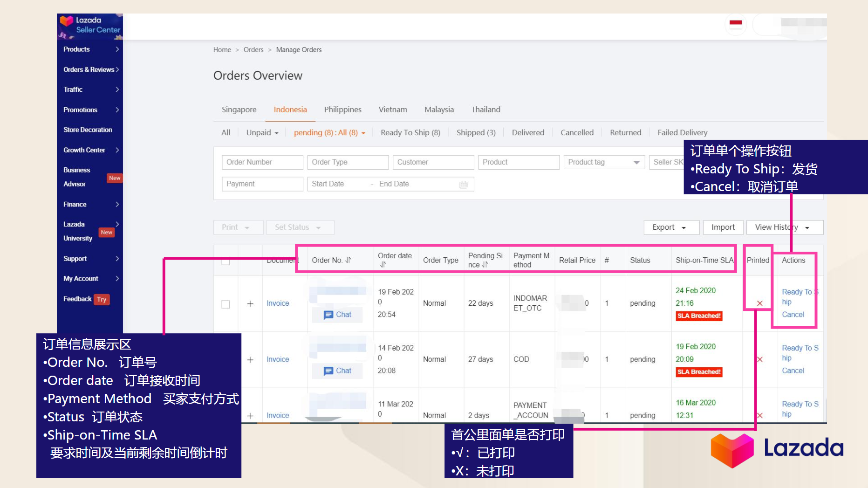Open the Product tag dropdown

point(604,162)
